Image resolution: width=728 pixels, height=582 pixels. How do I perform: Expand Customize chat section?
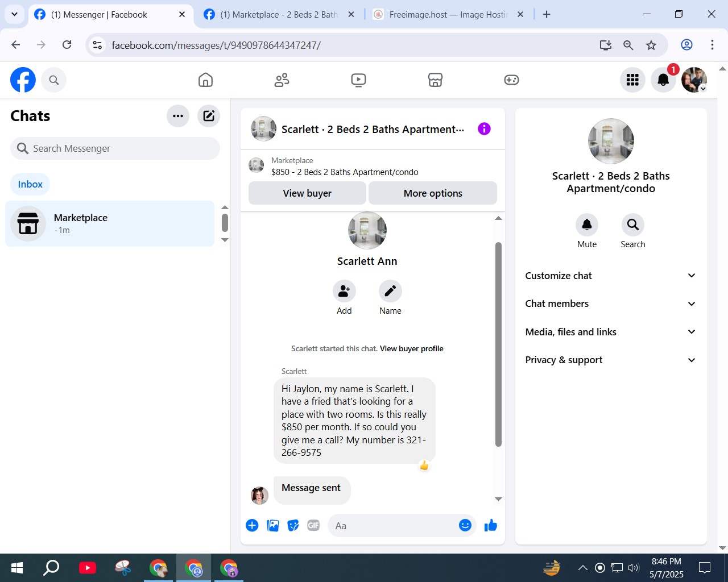click(611, 276)
